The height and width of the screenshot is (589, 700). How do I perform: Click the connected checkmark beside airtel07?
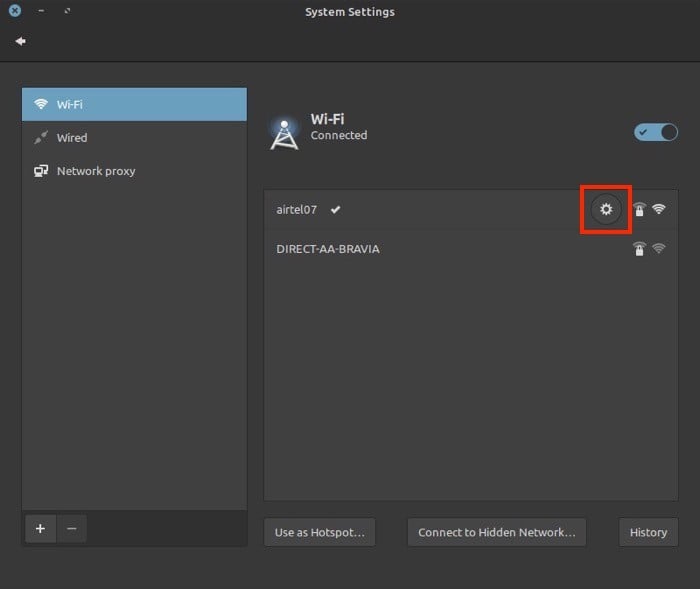(335, 209)
